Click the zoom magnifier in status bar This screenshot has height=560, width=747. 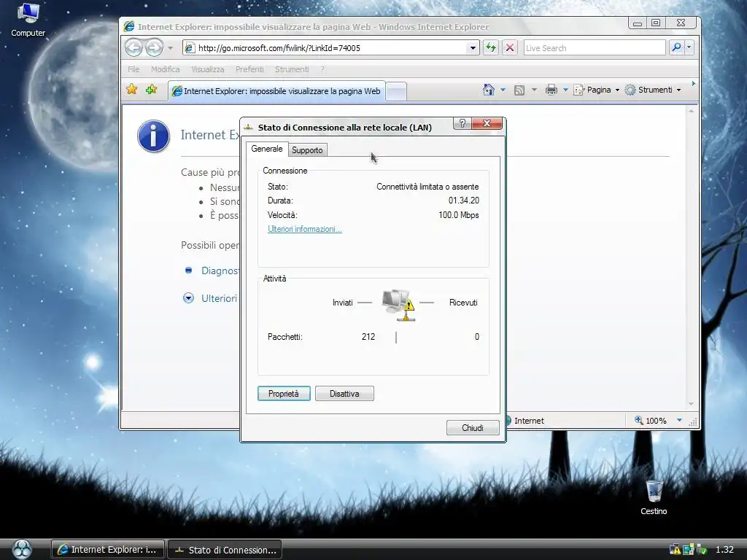[639, 420]
